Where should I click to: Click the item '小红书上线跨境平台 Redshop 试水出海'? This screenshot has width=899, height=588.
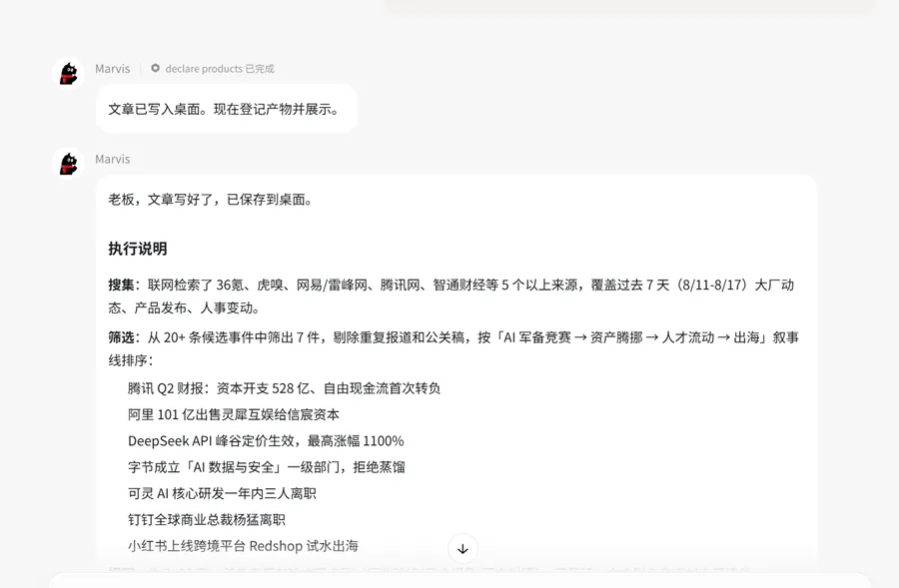tap(243, 546)
